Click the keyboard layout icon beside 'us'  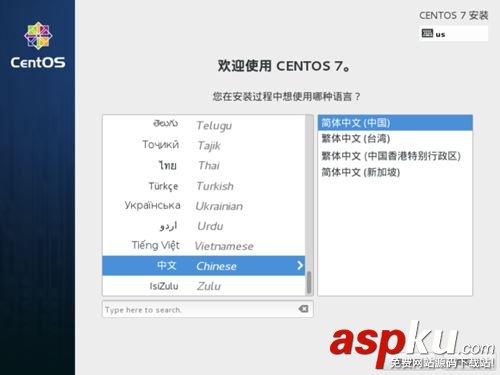point(427,33)
